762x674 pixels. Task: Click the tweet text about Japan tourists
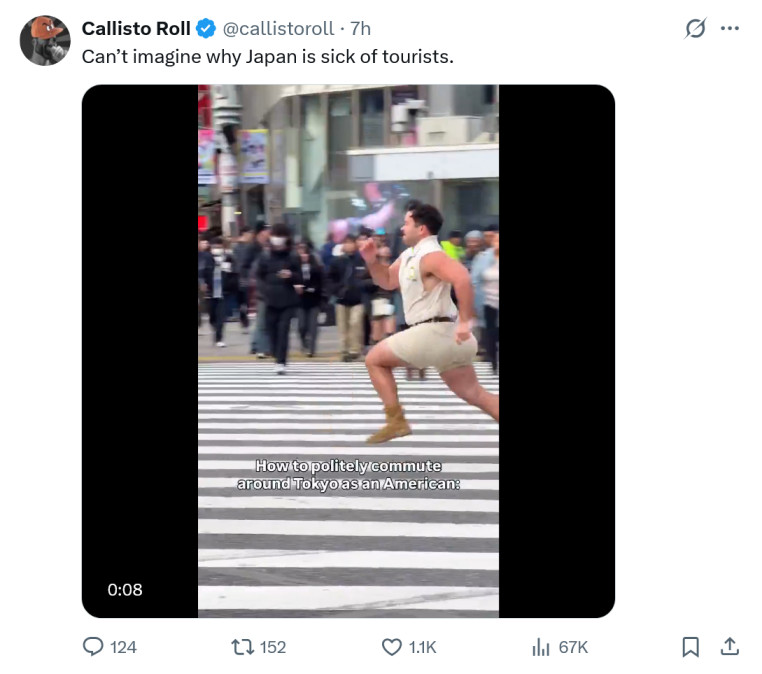(x=268, y=56)
